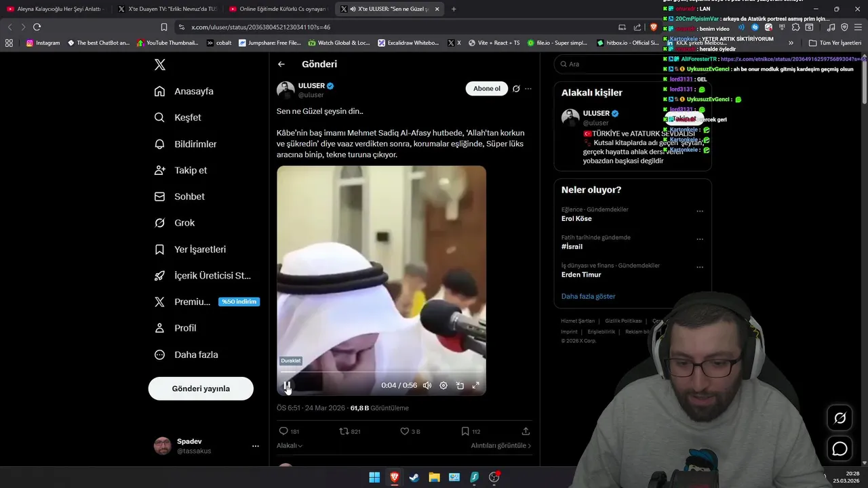The width and height of the screenshot is (868, 488).
Task: Go back with the Gönderi arrow
Action: point(281,64)
